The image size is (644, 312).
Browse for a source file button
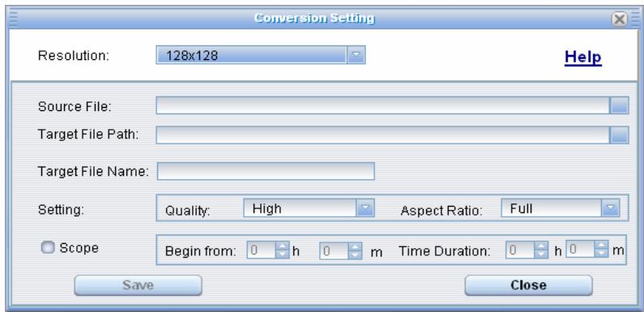[620, 105]
